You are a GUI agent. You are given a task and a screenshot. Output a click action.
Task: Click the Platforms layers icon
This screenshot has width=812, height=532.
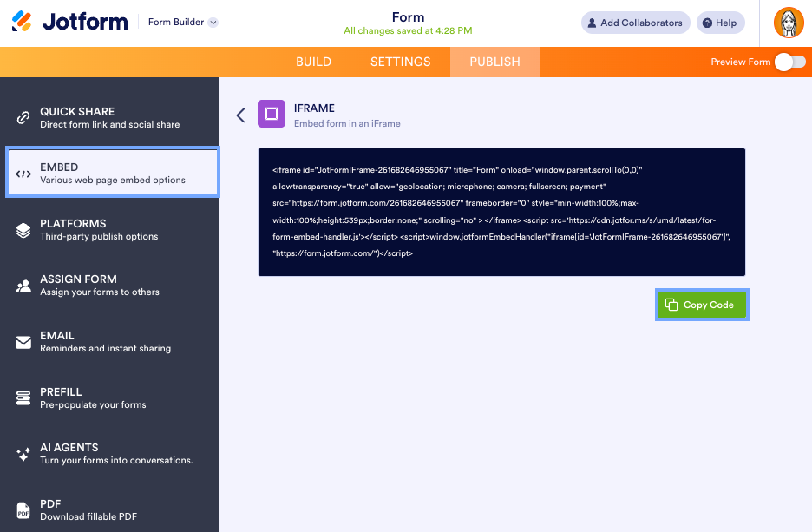coord(23,230)
